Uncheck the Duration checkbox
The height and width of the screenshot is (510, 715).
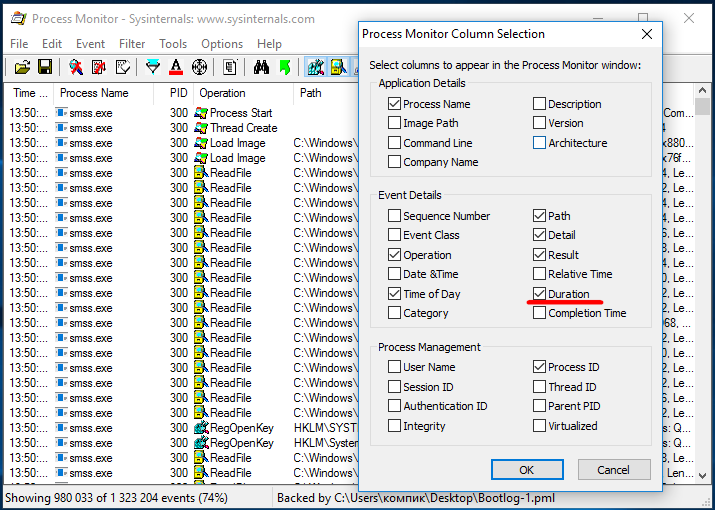tap(539, 293)
